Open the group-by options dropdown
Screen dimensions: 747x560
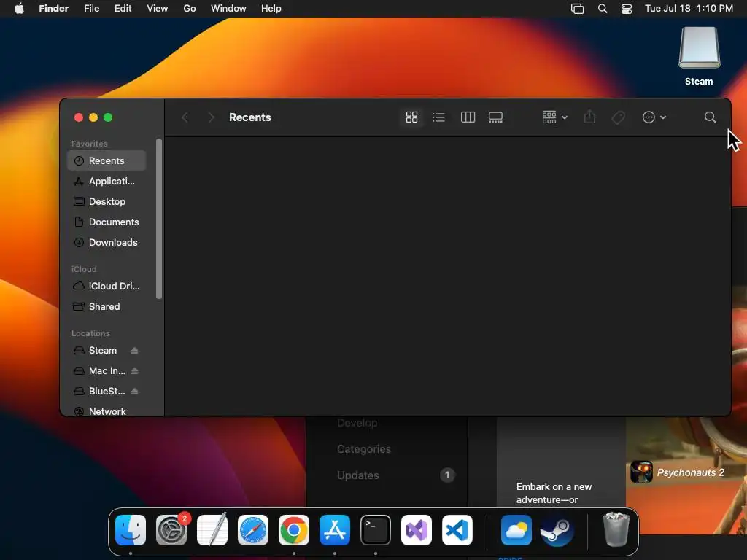click(x=554, y=117)
